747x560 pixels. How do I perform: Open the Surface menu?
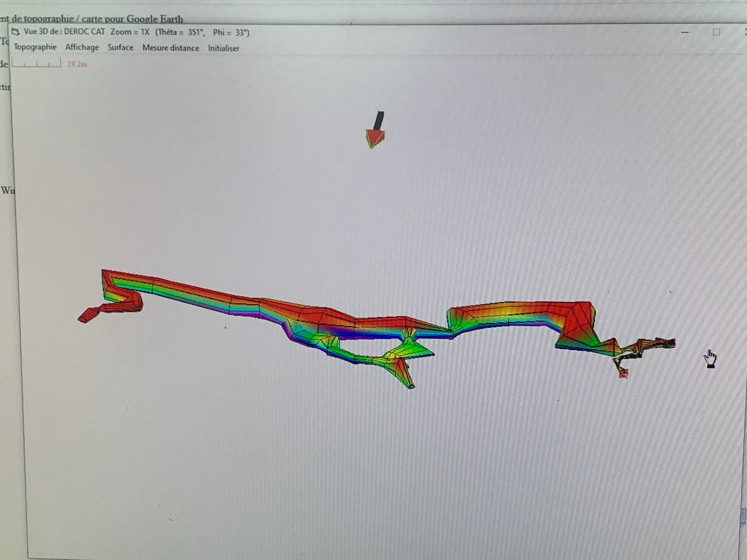120,48
